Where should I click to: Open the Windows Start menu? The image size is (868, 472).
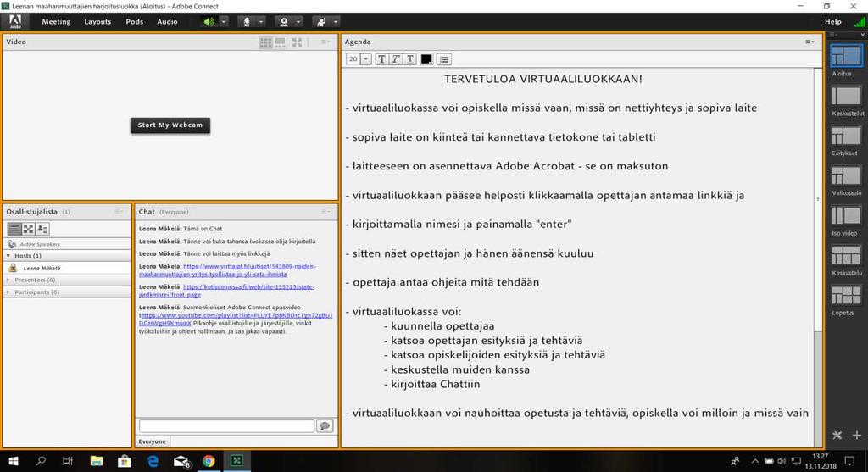[14, 461]
